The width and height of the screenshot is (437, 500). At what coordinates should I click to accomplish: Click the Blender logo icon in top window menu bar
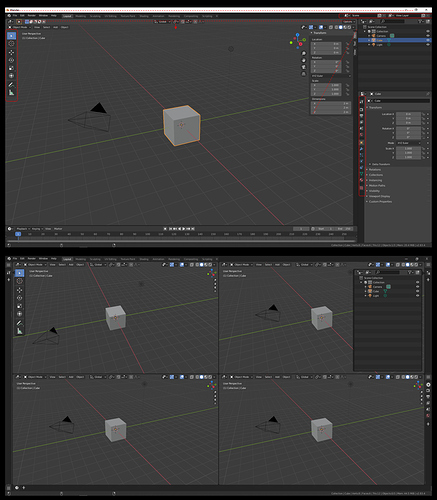point(9,16)
